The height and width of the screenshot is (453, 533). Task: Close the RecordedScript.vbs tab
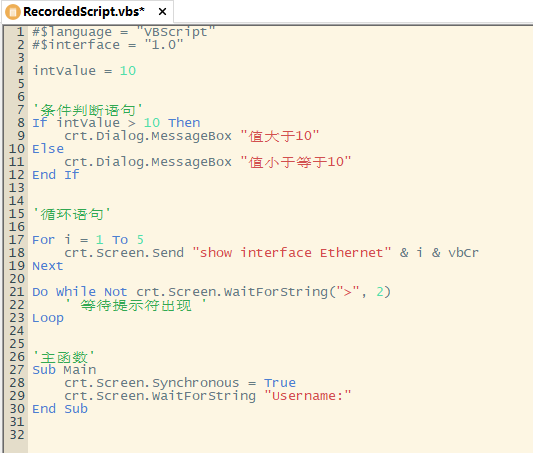click(162, 12)
